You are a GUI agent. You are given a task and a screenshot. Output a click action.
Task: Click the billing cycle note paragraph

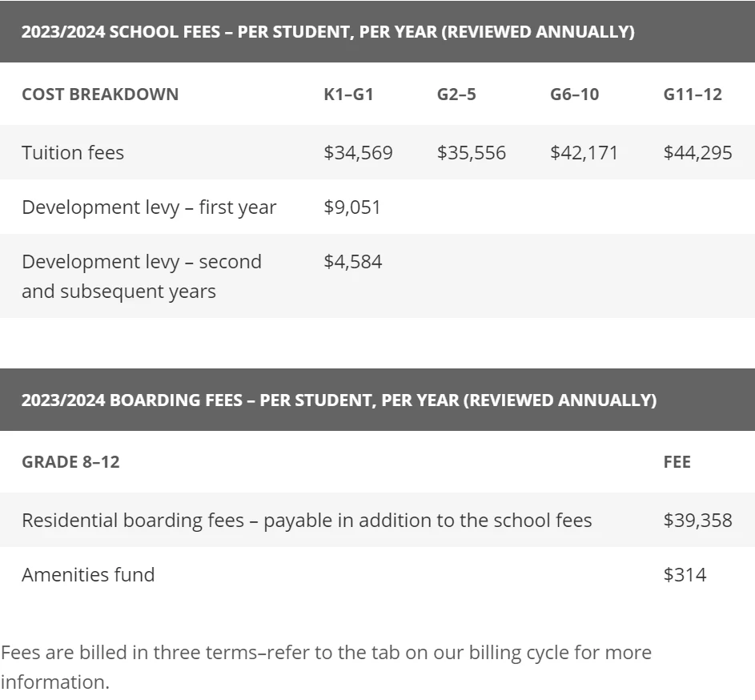pos(326,667)
